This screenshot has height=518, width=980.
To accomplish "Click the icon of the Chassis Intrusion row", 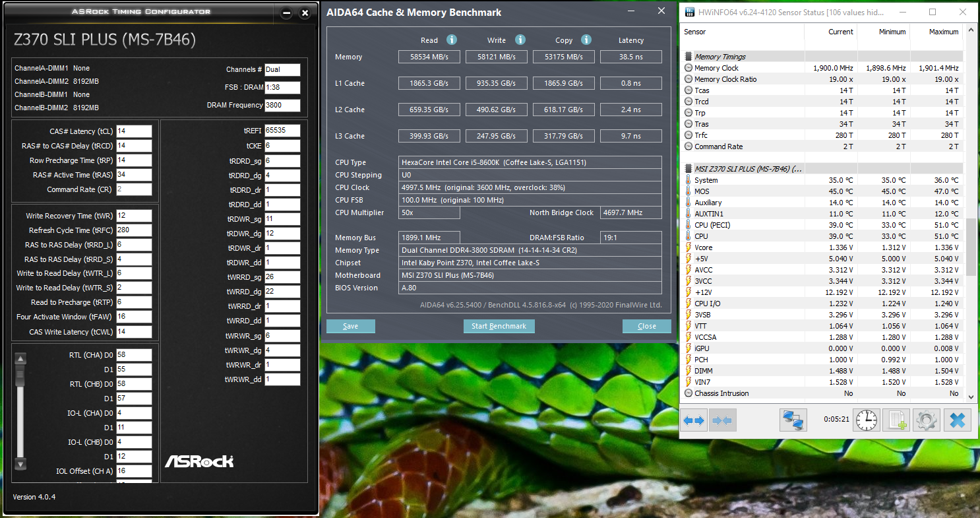I will click(x=689, y=393).
